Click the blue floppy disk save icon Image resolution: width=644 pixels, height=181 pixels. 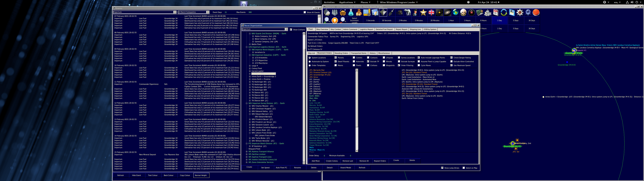(x=512, y=13)
